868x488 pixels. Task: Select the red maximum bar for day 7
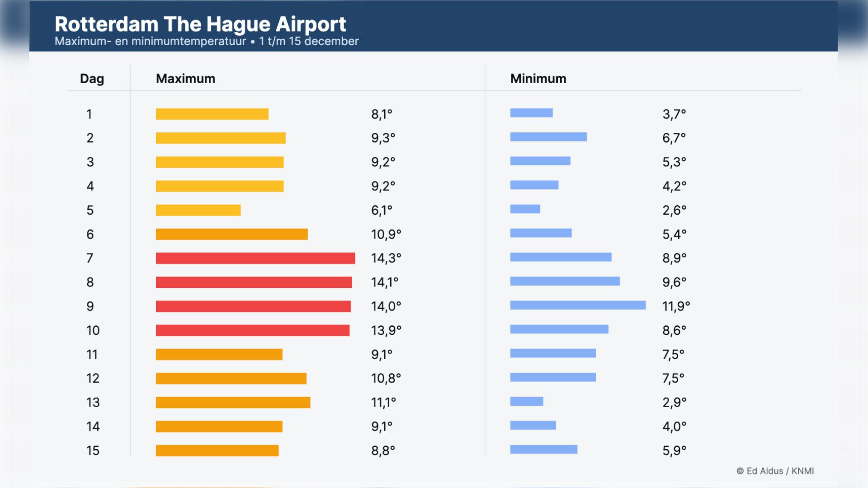coord(255,258)
